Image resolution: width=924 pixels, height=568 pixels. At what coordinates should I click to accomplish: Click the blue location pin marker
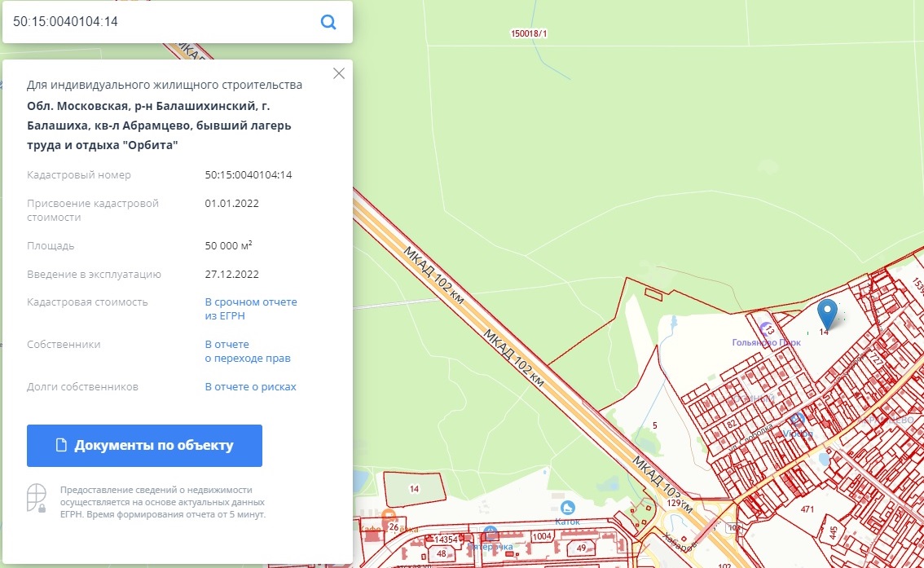pos(827,314)
